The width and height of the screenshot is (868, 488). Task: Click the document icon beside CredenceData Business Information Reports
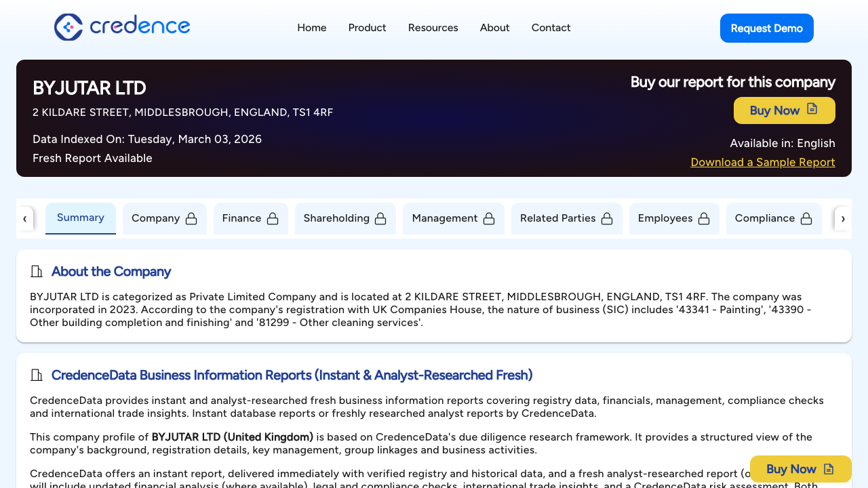[x=37, y=375]
